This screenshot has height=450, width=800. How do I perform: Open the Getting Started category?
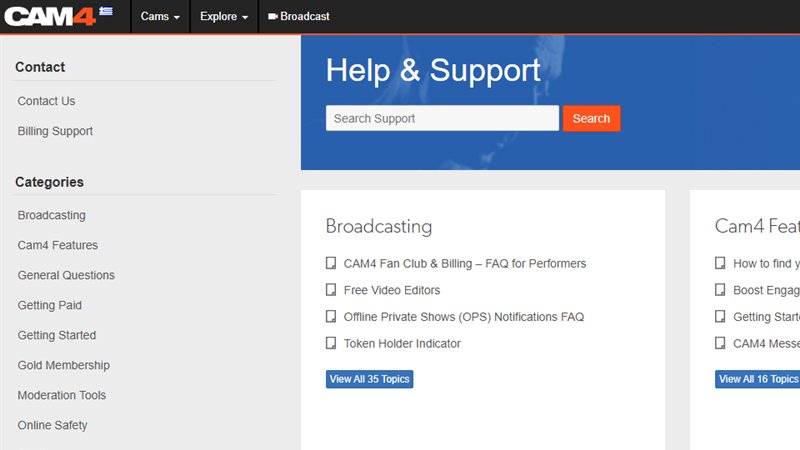point(57,335)
